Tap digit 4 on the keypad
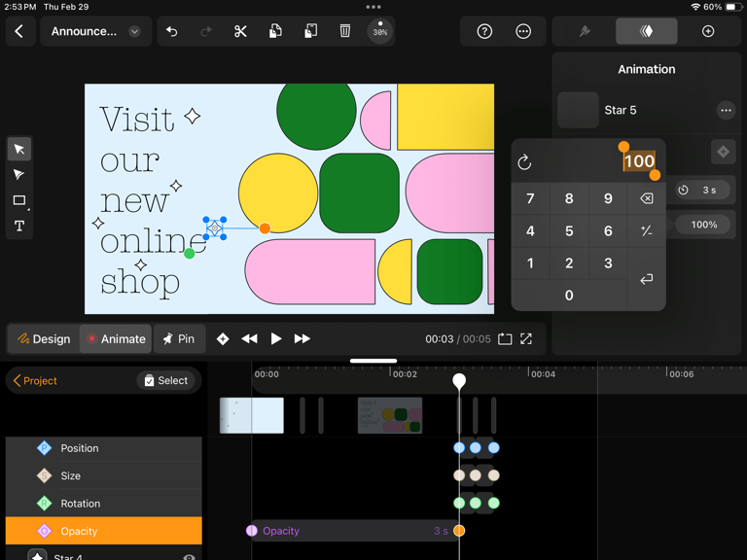 530,231
